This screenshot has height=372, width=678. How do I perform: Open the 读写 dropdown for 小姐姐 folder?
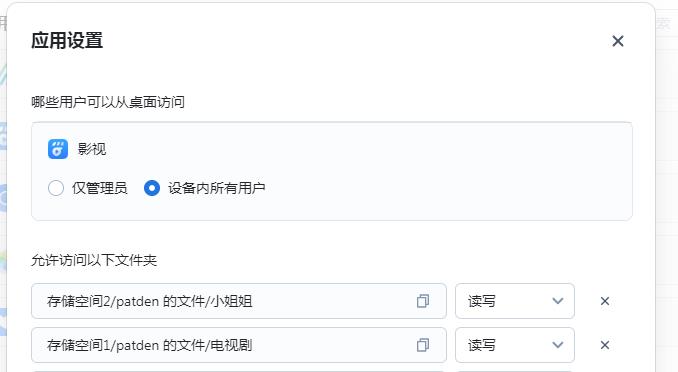click(515, 301)
